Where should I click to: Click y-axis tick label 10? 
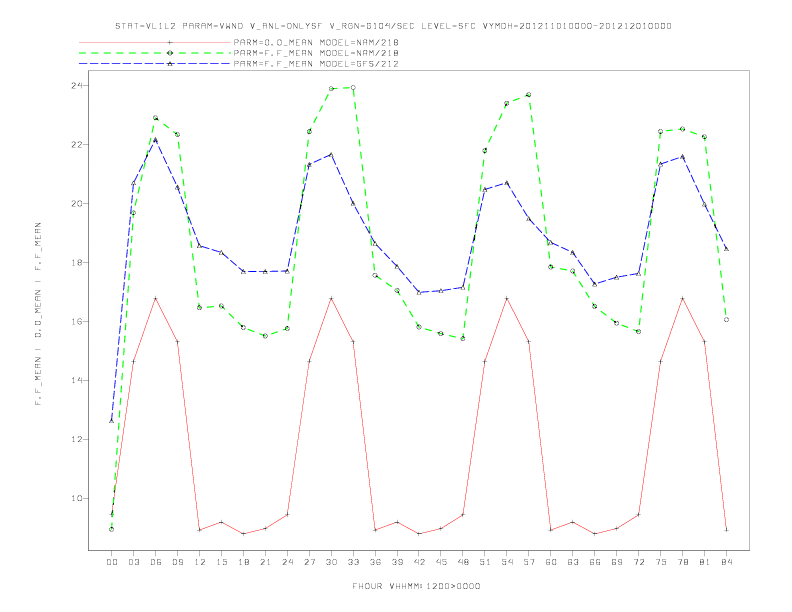click(x=77, y=498)
